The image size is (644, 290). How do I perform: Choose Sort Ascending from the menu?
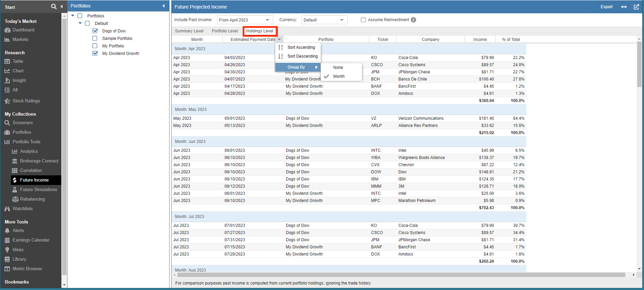tap(298, 47)
